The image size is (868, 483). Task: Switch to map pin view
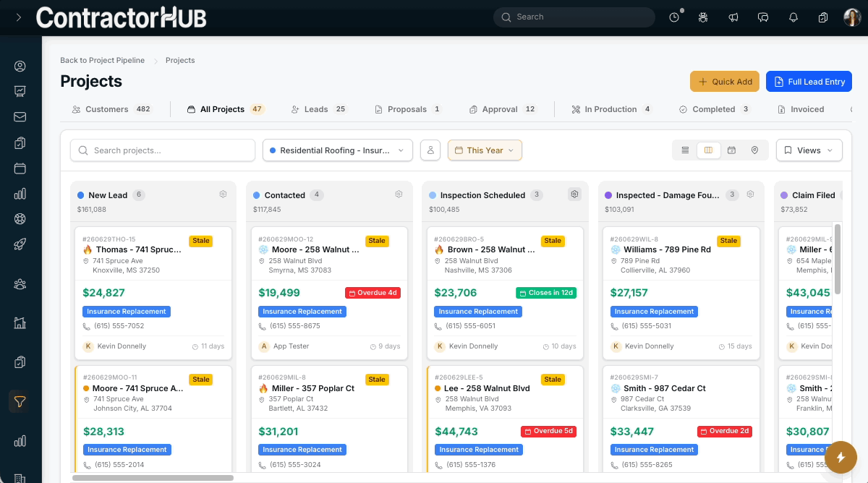754,150
